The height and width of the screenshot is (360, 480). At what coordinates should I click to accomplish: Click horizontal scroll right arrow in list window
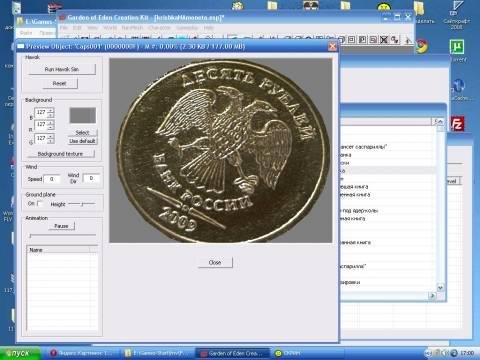pyautogui.click(x=432, y=295)
